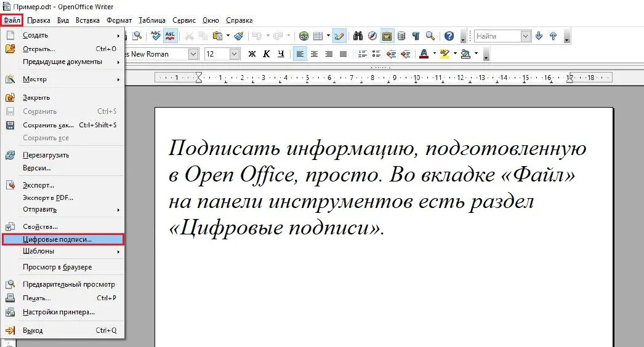Click the Insert Table icon
This screenshot has width=644, height=347.
[318, 36]
